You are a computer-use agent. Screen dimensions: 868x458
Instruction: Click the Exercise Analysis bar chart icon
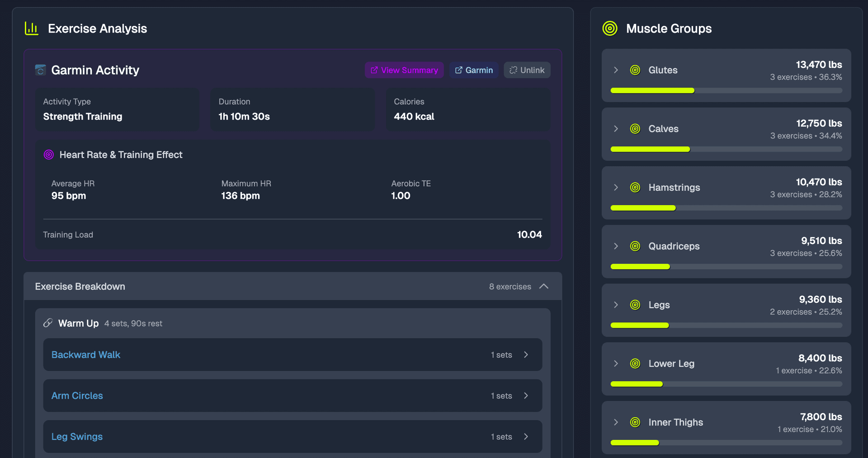[31, 28]
